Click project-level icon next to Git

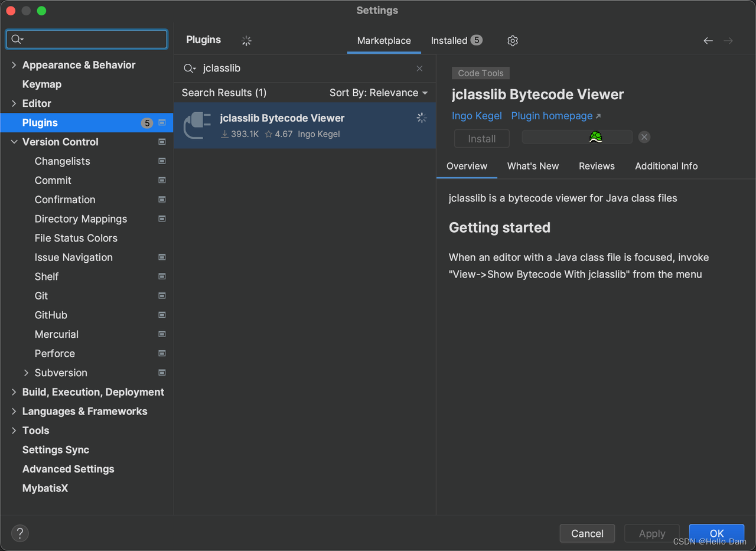(x=162, y=296)
